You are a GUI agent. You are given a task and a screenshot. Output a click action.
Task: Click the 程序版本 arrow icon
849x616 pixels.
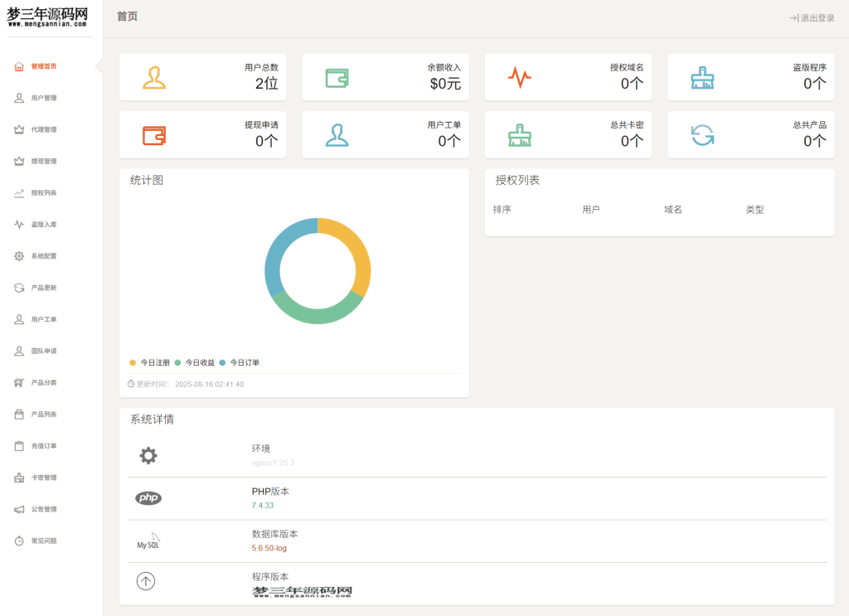pyautogui.click(x=146, y=581)
